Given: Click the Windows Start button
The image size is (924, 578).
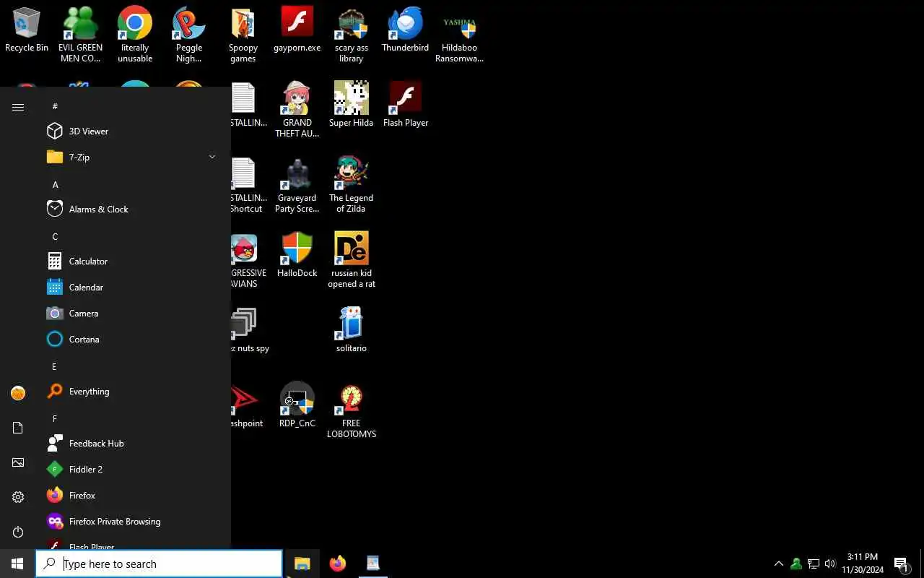Looking at the screenshot, I should [17, 564].
